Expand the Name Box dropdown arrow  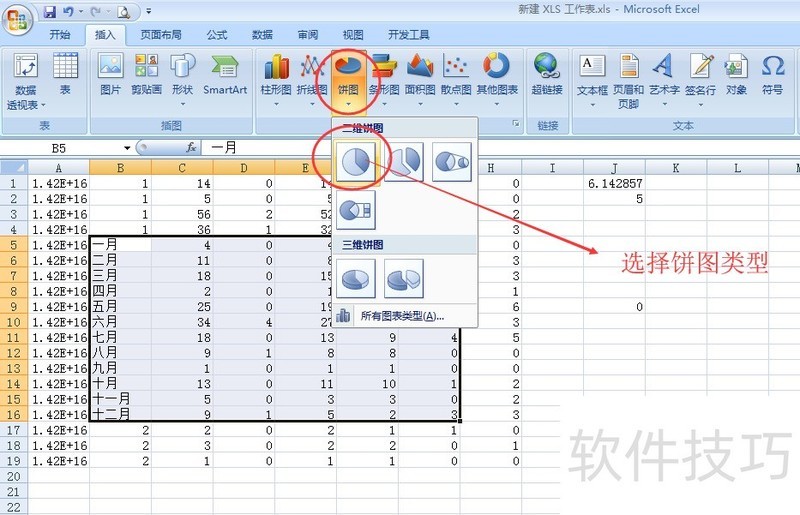pos(127,148)
